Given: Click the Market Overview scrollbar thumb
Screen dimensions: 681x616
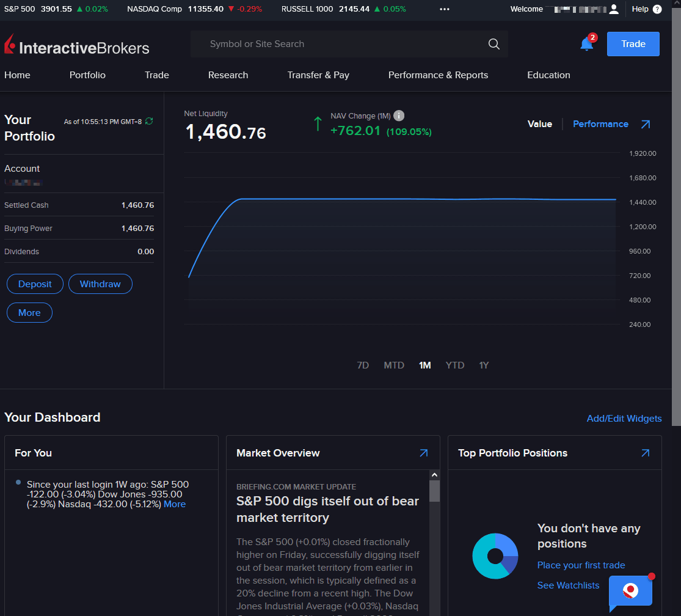Looking at the screenshot, I should point(434,491).
